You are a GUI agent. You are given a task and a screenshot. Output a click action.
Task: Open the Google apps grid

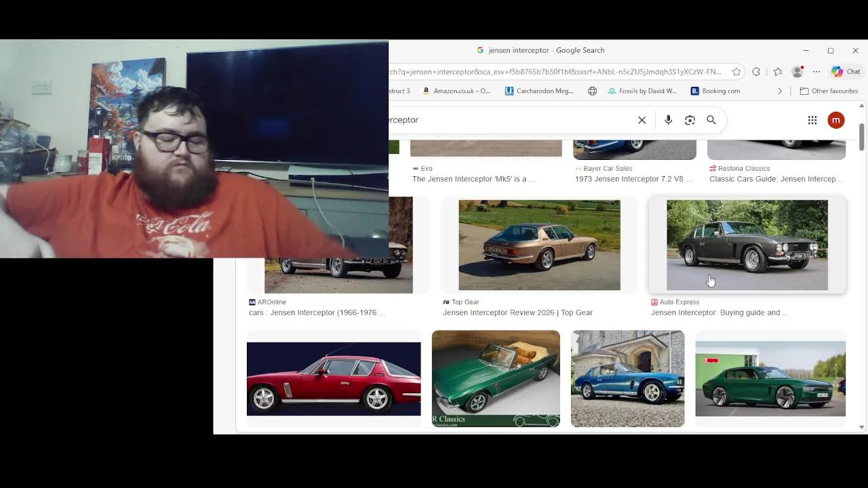click(812, 120)
